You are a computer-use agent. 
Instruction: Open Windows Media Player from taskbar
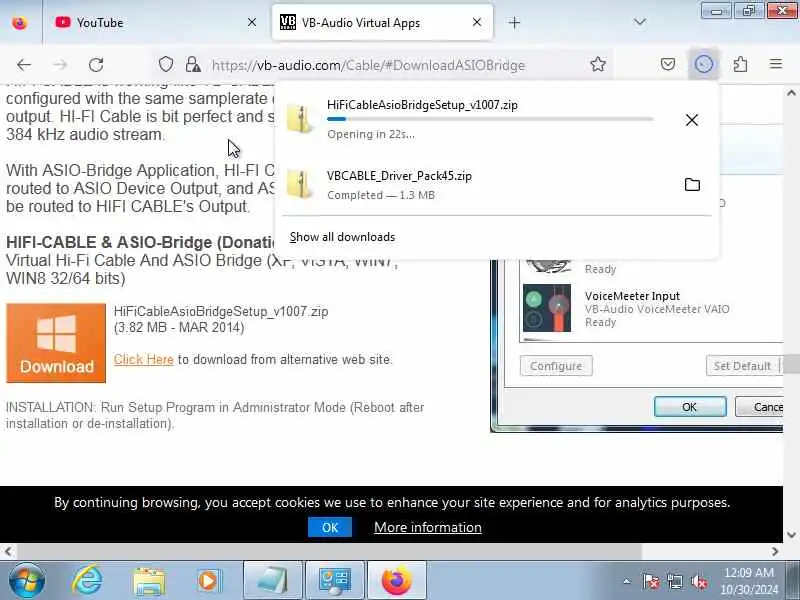tap(208, 581)
